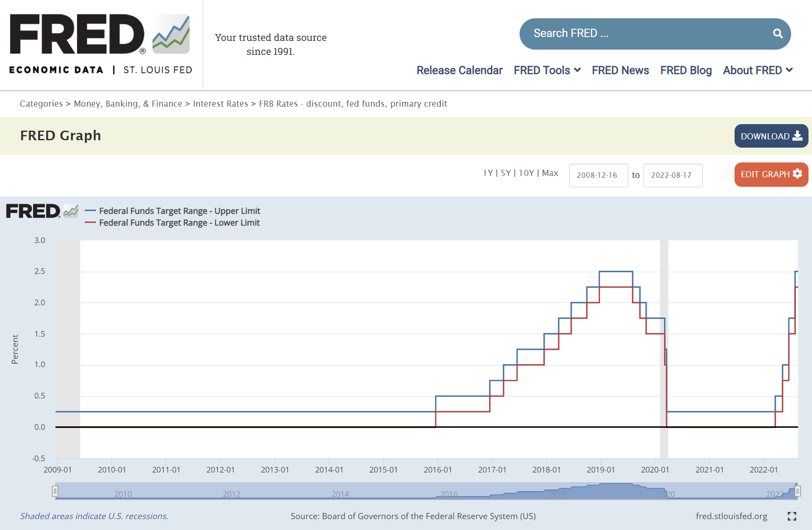Select the 10Y date range
This screenshot has height=530, width=812.
(x=527, y=173)
